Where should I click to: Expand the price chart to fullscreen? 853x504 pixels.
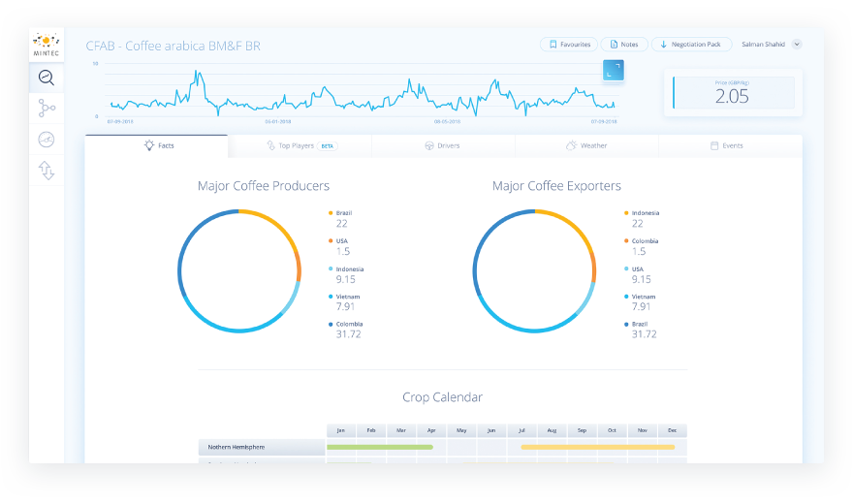pyautogui.click(x=613, y=70)
